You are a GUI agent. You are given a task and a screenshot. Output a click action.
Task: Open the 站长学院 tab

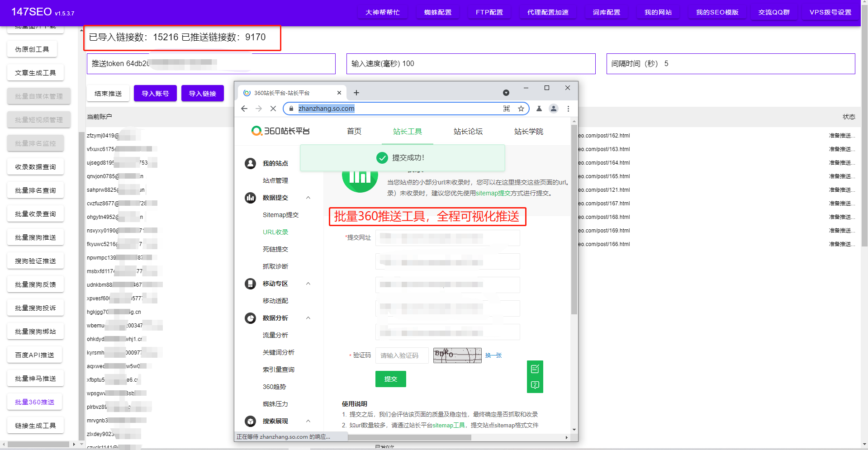[x=529, y=132]
